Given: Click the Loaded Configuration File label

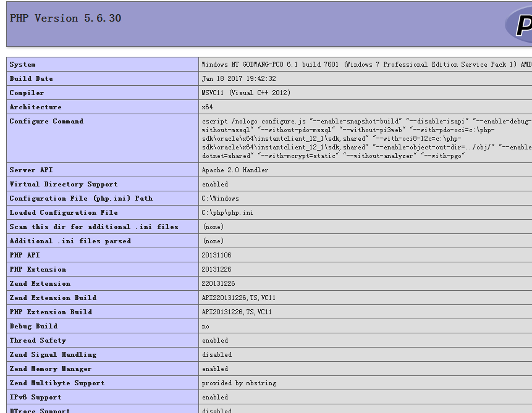Looking at the screenshot, I should tap(64, 213).
